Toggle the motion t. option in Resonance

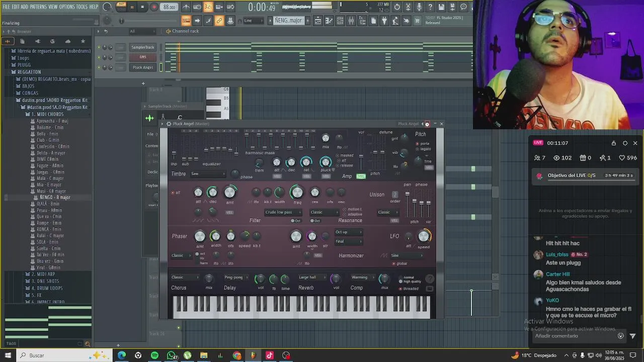tap(353, 209)
